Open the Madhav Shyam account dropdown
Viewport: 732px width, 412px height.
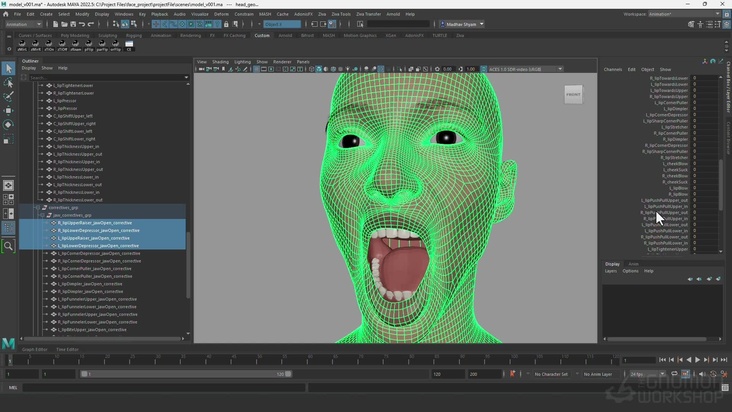pos(461,24)
